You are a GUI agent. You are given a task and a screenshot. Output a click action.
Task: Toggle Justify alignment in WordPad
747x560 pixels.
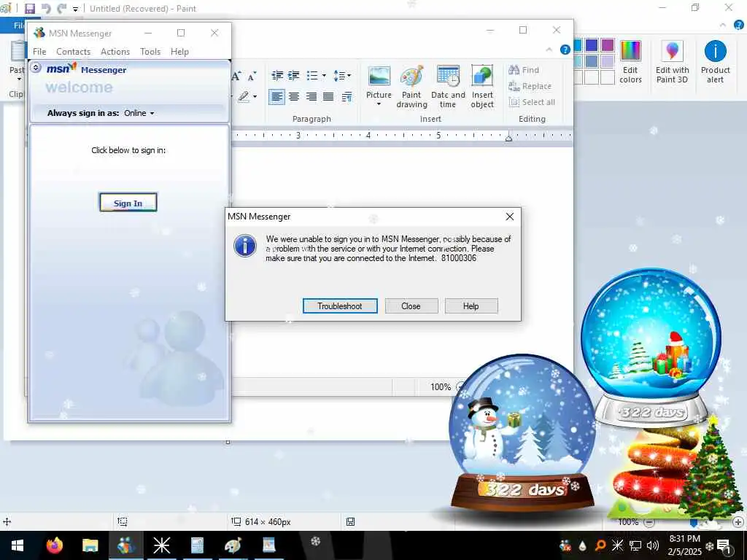coord(328,97)
